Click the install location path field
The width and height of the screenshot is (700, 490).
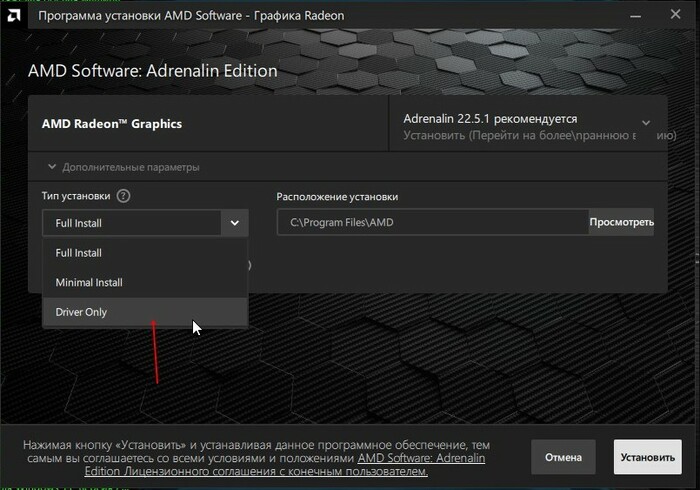(x=433, y=222)
